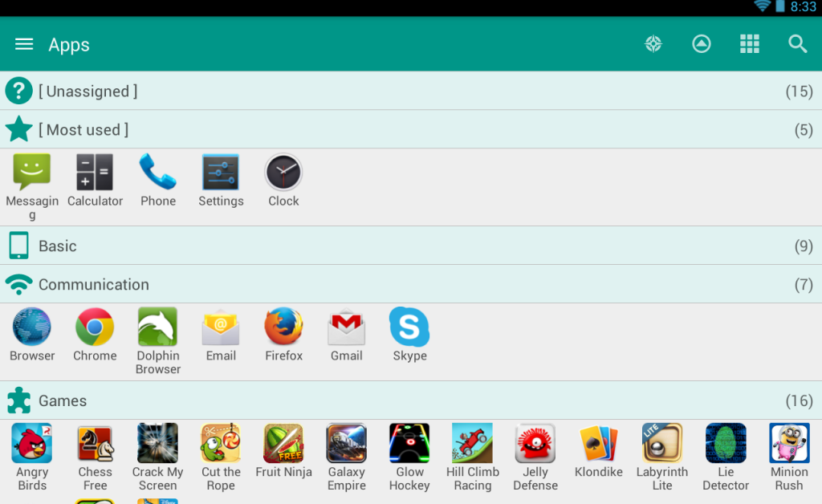Launch Fruit Ninja
Viewport: 822px width, 504px height.
tap(283, 451)
